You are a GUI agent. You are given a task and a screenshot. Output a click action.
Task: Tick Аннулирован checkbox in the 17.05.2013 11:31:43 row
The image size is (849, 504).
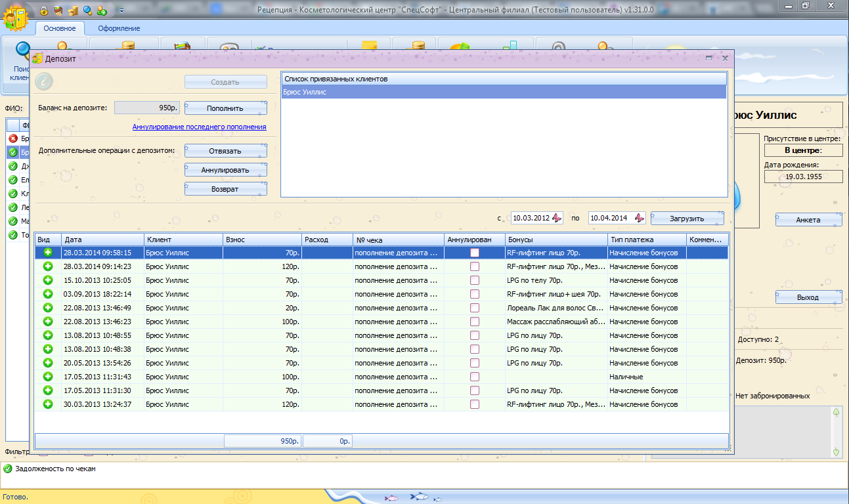coord(475,377)
